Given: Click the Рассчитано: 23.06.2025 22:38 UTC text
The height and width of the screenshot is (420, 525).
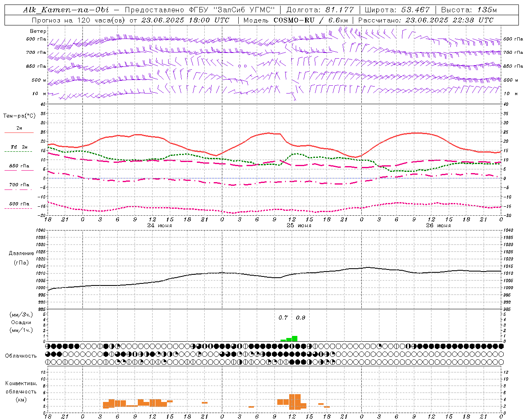Looking at the screenshot, I should 426,20.
